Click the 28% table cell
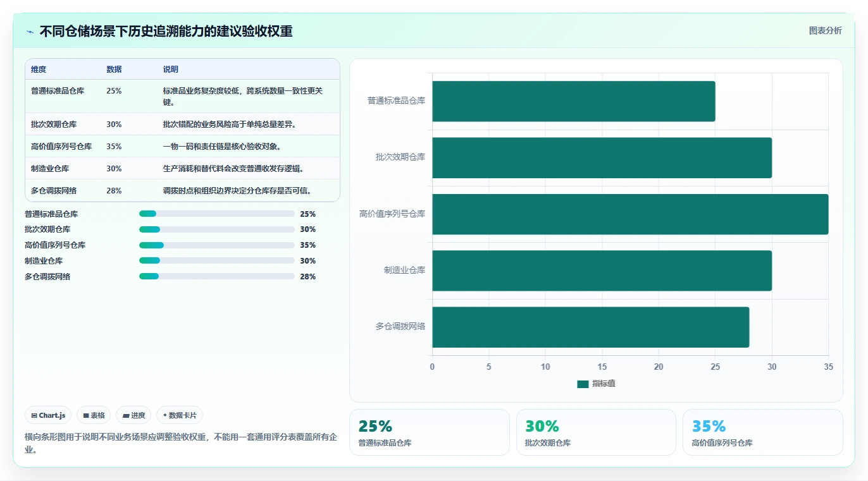Viewport: 868px width, 481px height. (x=114, y=191)
